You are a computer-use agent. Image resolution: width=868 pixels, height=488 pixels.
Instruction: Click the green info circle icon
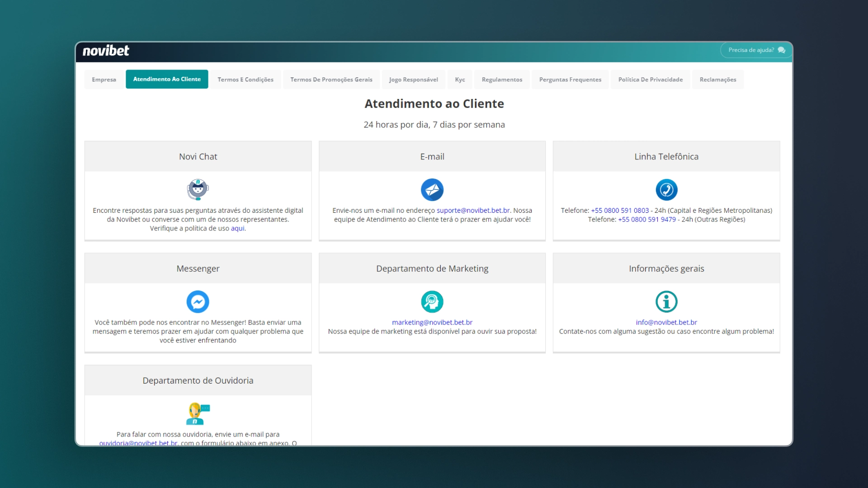pos(666,302)
